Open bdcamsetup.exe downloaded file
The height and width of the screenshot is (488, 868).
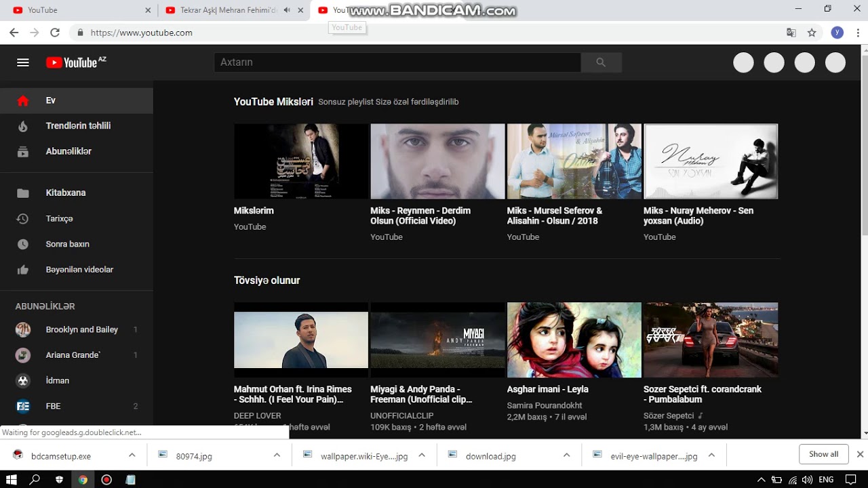[x=61, y=456]
